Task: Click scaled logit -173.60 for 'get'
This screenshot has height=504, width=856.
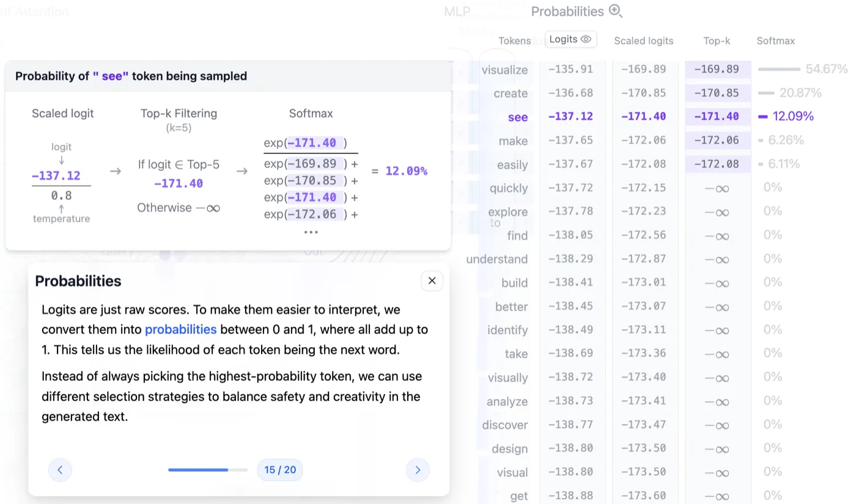Action: [644, 495]
